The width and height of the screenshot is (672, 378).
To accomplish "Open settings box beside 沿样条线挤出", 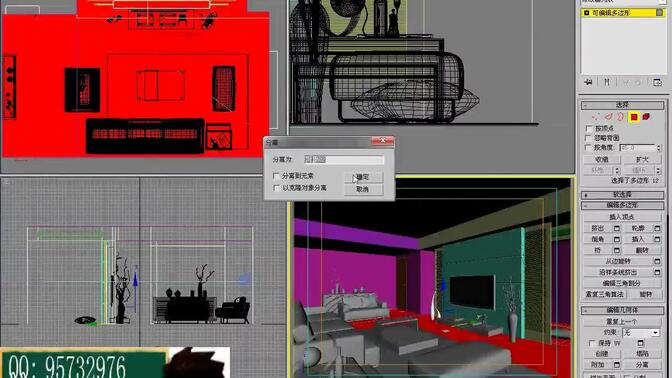I will (x=657, y=272).
